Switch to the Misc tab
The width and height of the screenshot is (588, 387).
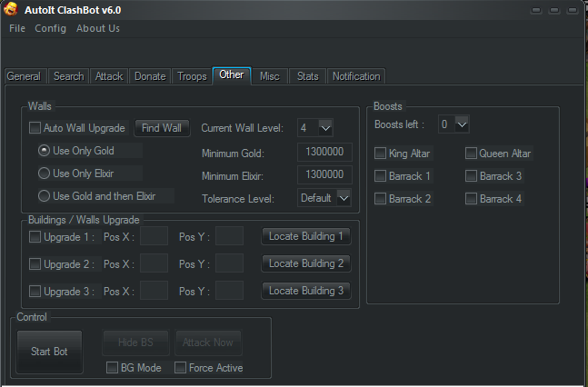[270, 76]
